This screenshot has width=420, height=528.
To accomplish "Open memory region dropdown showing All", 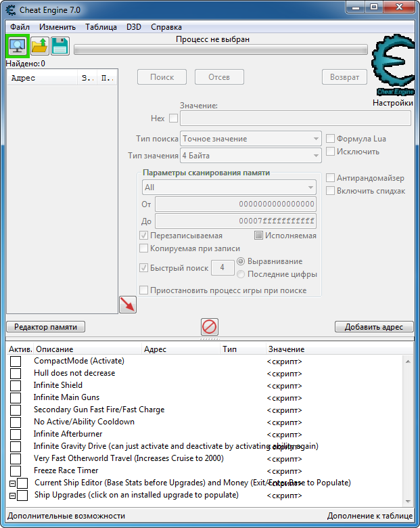I will (229, 188).
